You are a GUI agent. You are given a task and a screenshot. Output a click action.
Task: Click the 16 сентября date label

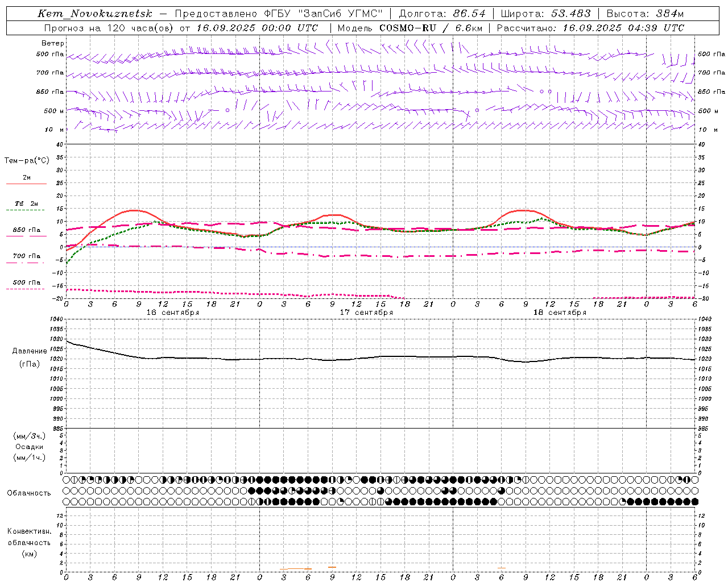click(x=173, y=313)
